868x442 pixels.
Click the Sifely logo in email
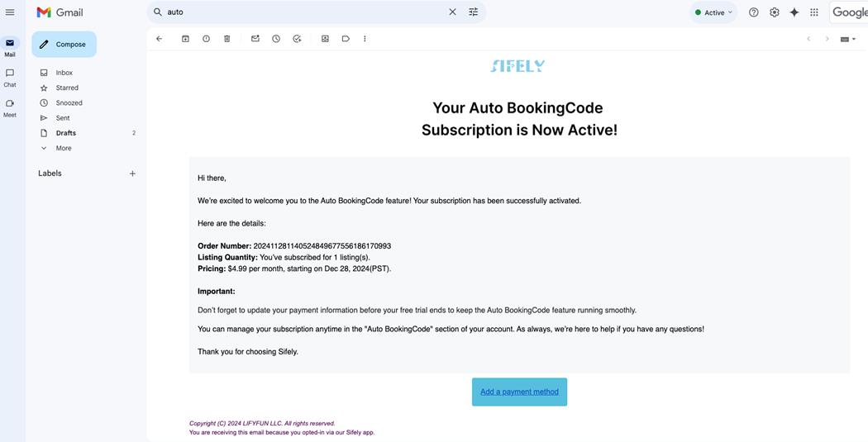(517, 66)
